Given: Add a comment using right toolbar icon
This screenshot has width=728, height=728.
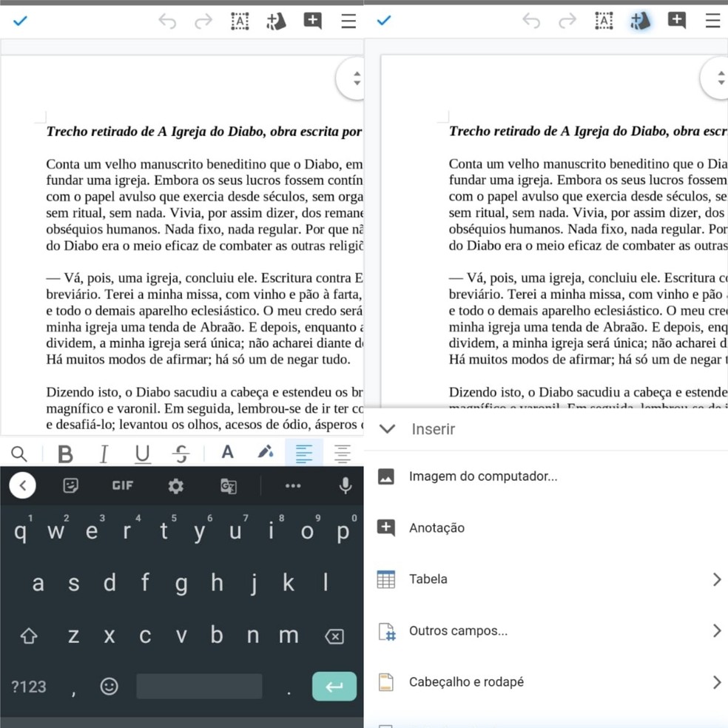Looking at the screenshot, I should (x=676, y=21).
